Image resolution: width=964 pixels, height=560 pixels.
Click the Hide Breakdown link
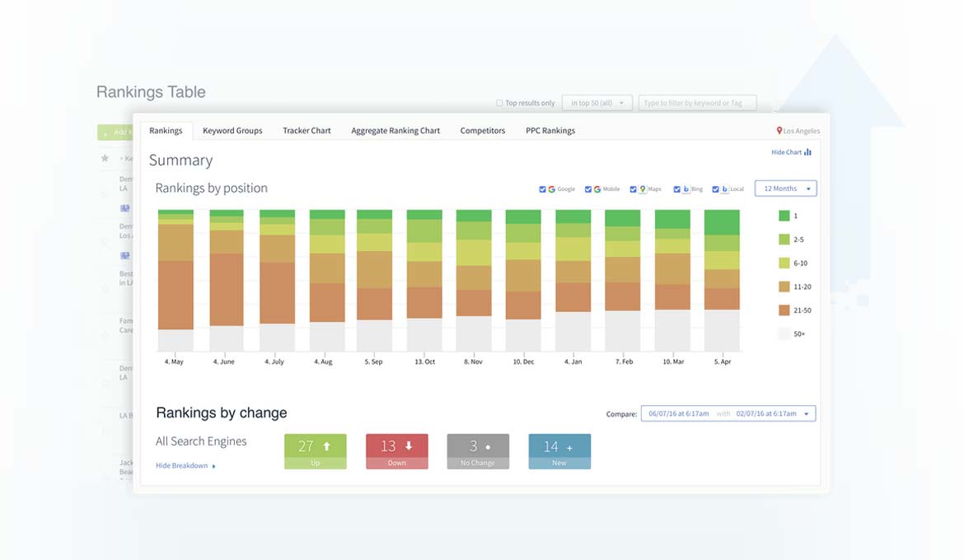coord(185,466)
